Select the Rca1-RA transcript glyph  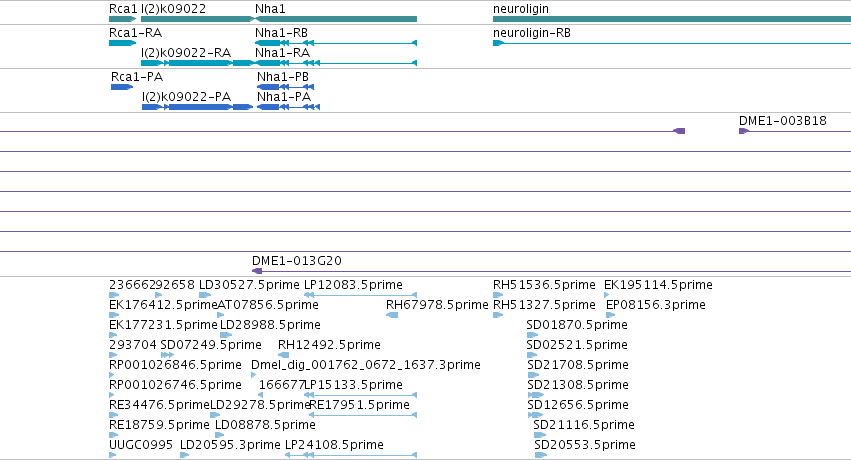coord(123,43)
